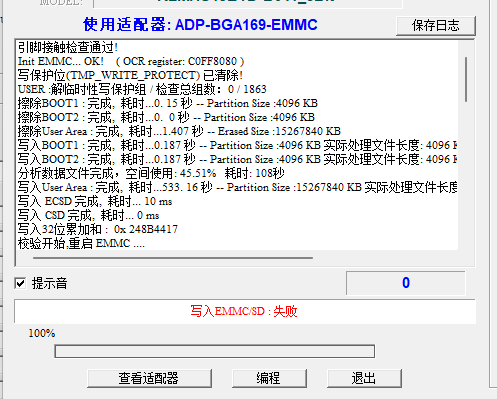Select the 擦除BOOT1 log line
Image resolution: width=497 pixels, height=399 pixels.
tap(168, 103)
